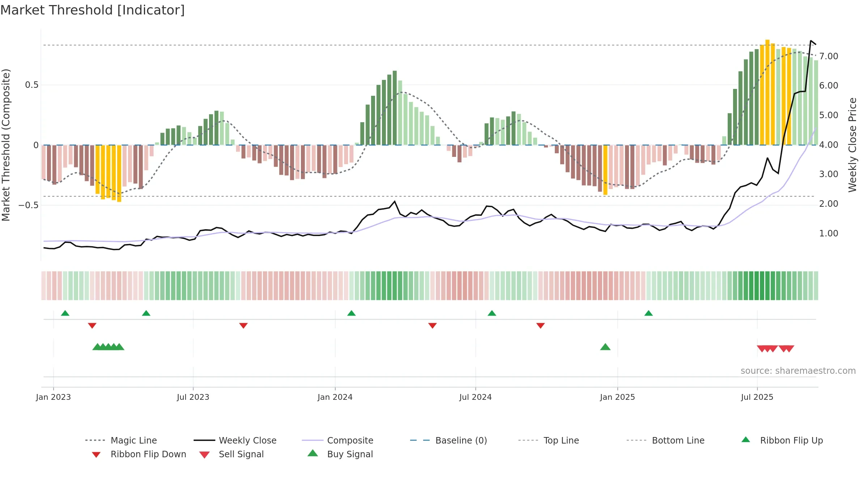Screen dimensions: 868x488
Task: Toggle the Ribbon Flip Up legend entry
Action: pos(782,440)
